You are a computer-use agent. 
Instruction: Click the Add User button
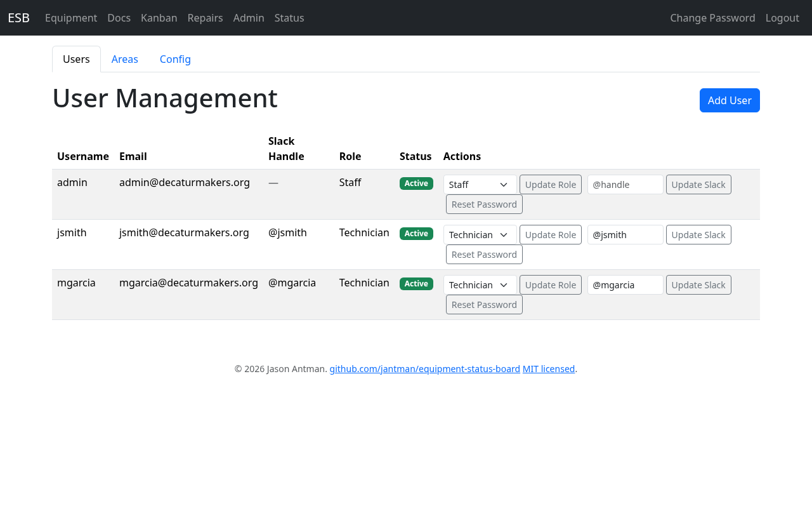click(x=730, y=100)
